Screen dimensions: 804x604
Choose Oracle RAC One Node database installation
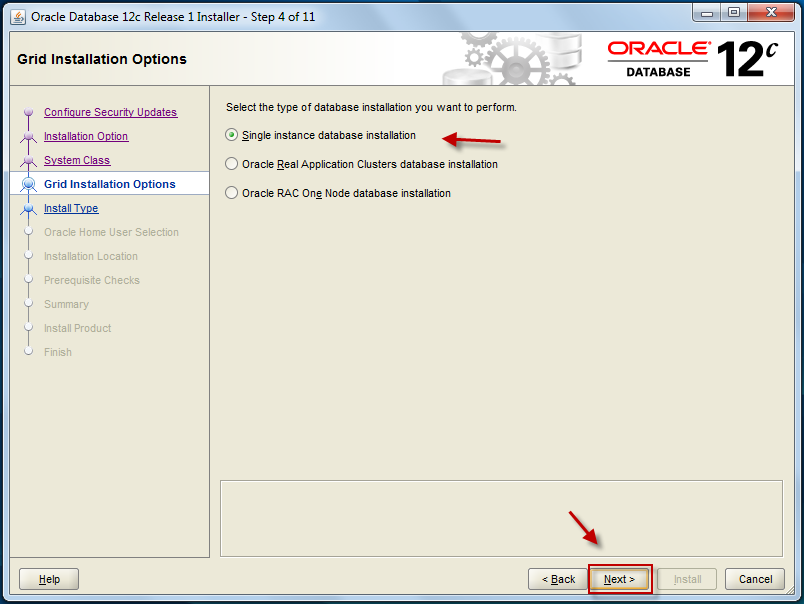[231, 192]
